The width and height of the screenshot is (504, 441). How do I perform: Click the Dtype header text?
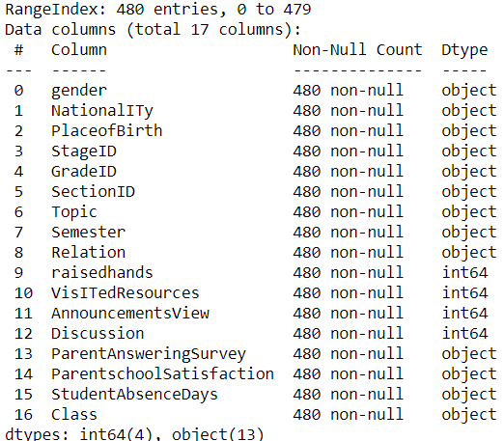pyautogui.click(x=464, y=51)
